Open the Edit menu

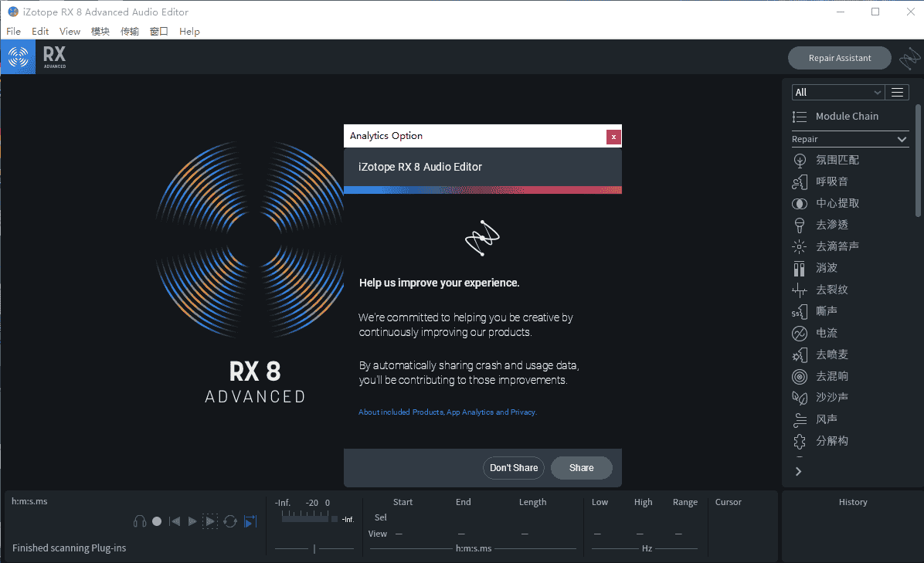pos(40,32)
